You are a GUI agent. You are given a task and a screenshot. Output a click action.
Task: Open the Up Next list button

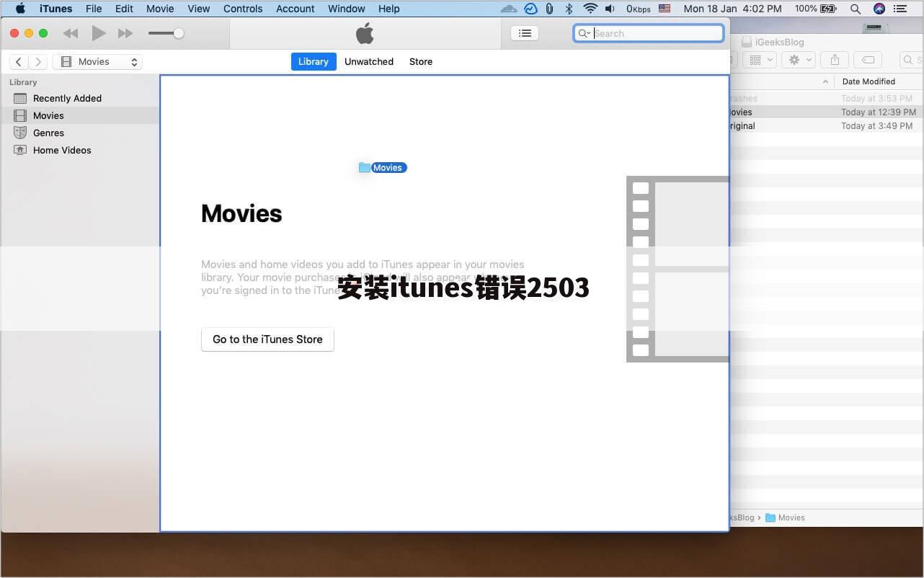pyautogui.click(x=525, y=33)
